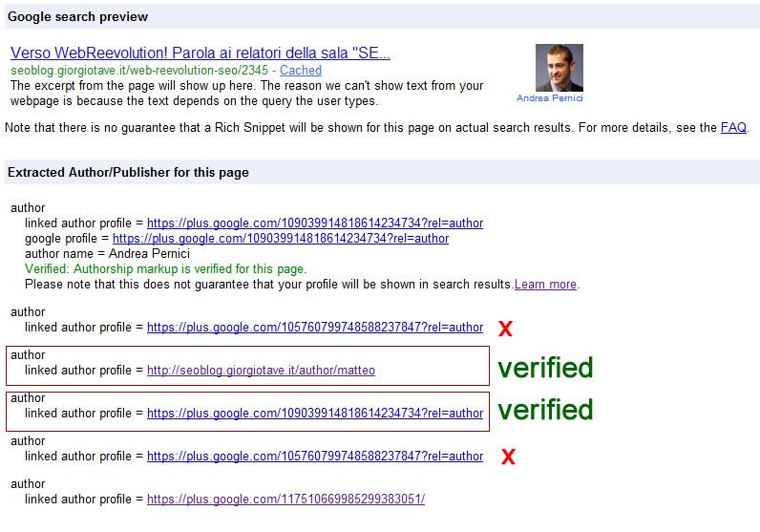
Task: Click the lower green verified label
Action: point(545,410)
